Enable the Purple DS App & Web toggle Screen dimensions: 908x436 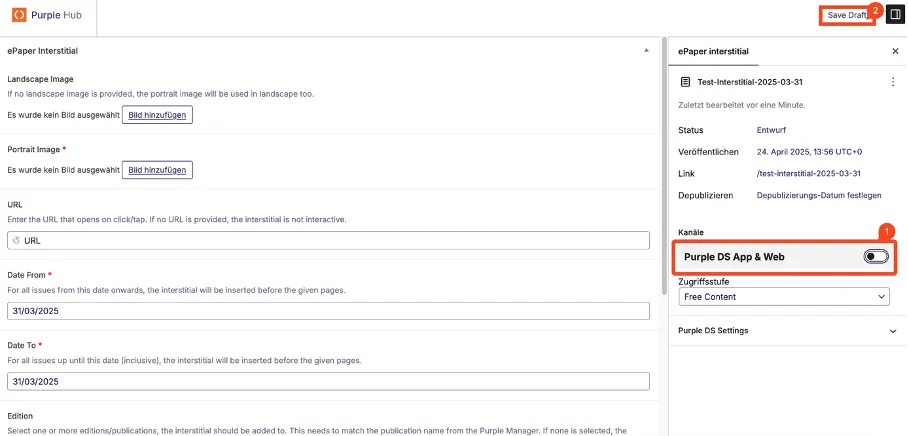click(x=876, y=257)
